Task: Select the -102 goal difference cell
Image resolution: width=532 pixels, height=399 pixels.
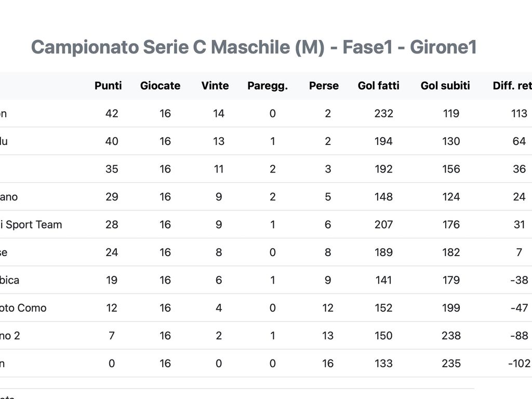Action: (519, 363)
